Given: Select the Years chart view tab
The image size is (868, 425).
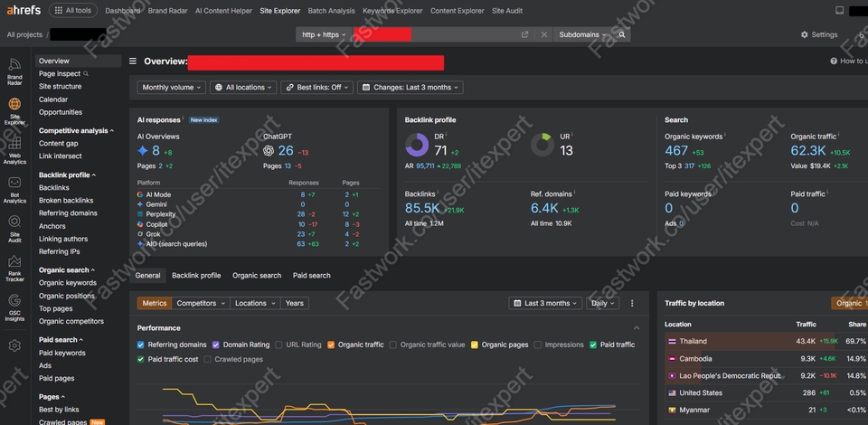Looking at the screenshot, I should point(295,303).
